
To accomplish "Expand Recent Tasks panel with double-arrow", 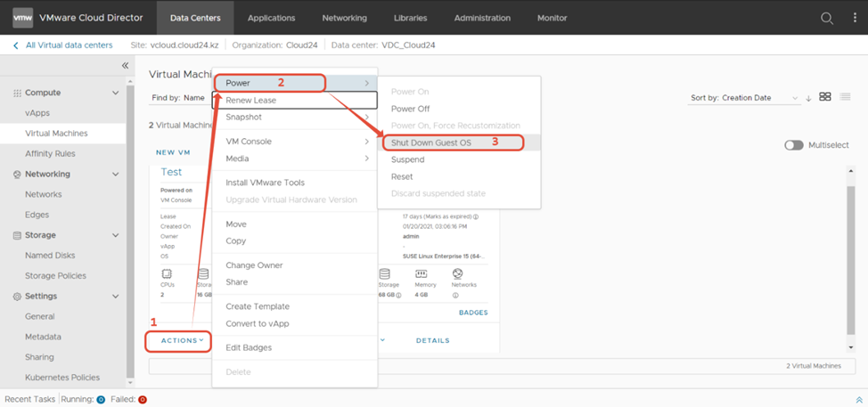I will [x=858, y=400].
